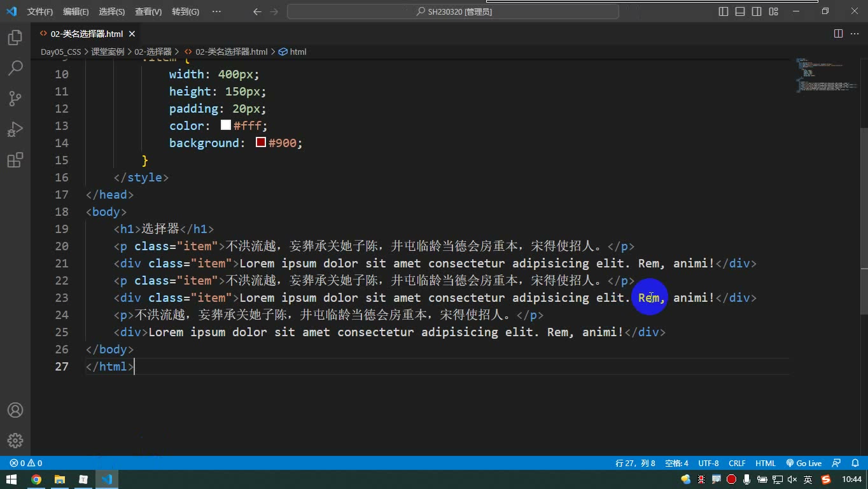The image size is (868, 489).
Task: Open the Search view in activity bar
Action: 15,68
